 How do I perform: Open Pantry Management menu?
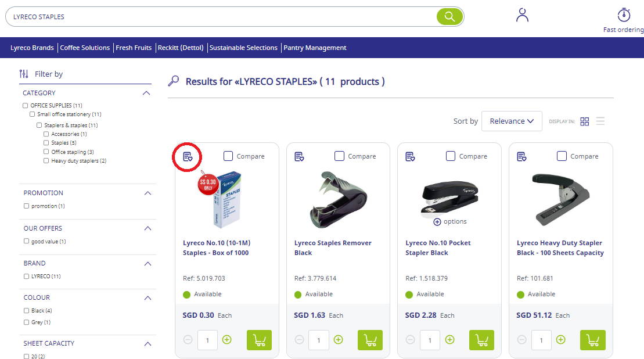[x=315, y=48]
